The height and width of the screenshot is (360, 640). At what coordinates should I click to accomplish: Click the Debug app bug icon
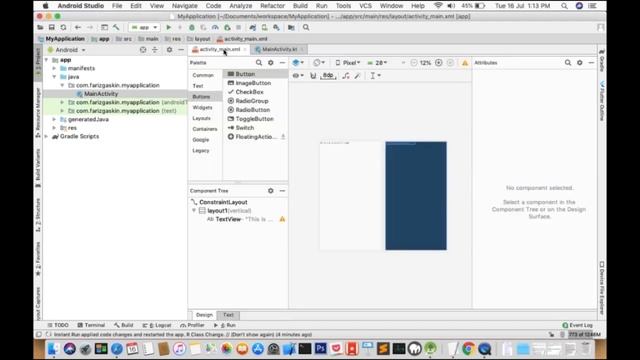click(191, 27)
